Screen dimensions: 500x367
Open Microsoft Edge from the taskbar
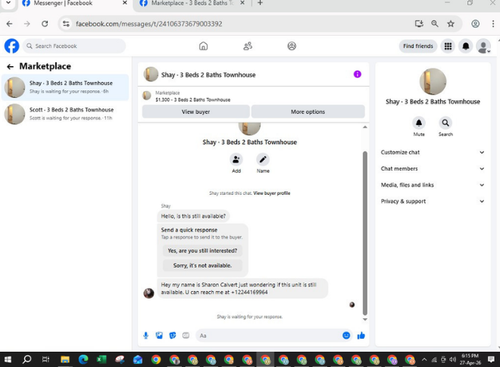83,360
